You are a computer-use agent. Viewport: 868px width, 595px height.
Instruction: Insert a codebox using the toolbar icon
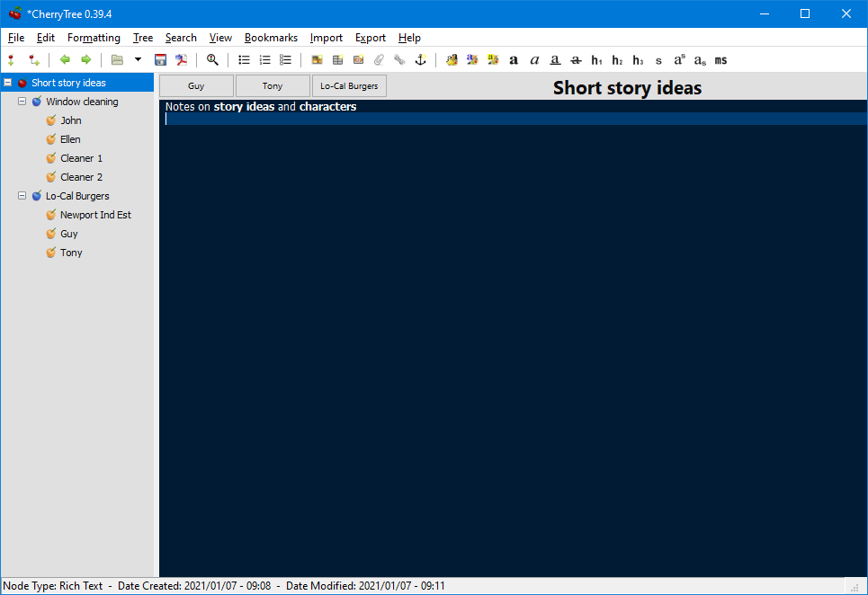point(359,59)
